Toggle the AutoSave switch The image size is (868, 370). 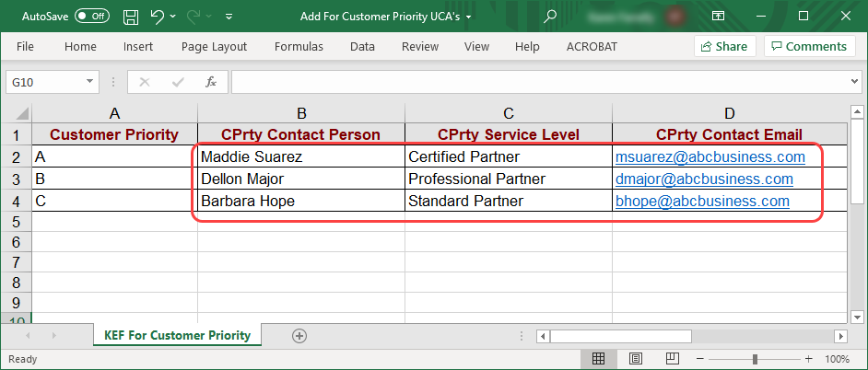92,17
